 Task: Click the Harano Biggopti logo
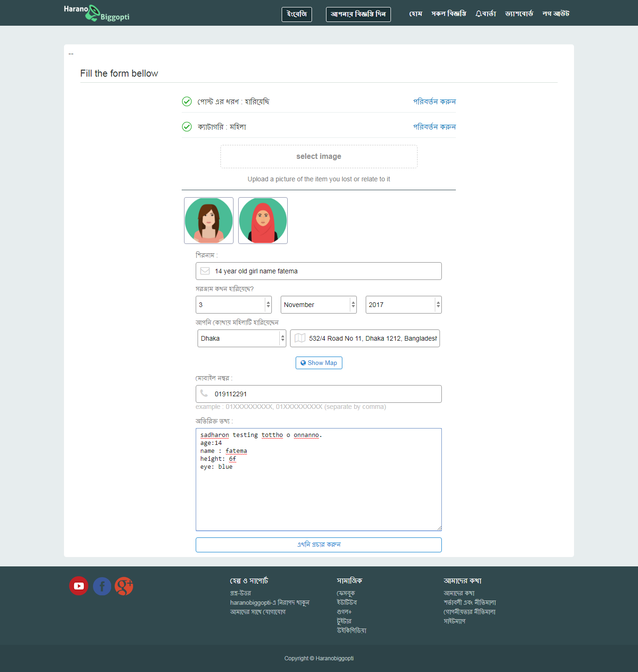[x=97, y=13]
